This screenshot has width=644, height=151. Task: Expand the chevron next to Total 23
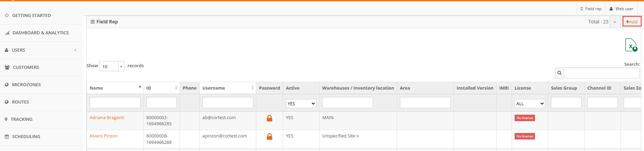click(615, 22)
